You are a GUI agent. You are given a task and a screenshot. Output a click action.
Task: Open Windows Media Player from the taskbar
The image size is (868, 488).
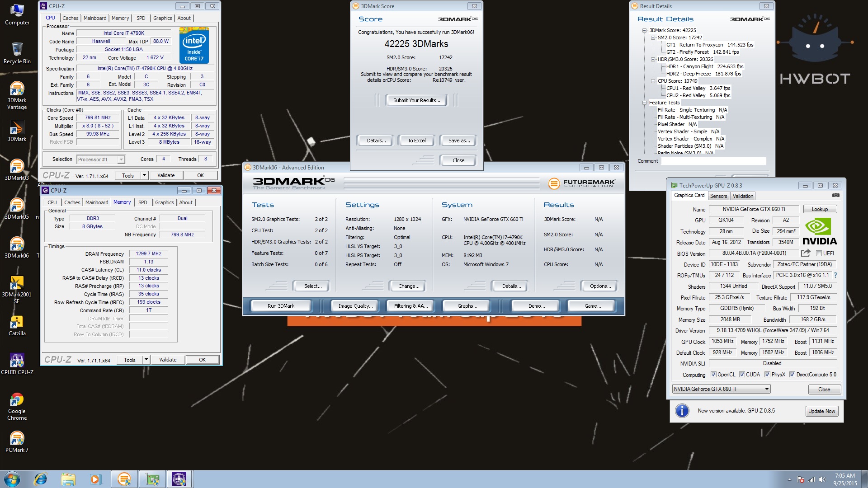pos(95,479)
